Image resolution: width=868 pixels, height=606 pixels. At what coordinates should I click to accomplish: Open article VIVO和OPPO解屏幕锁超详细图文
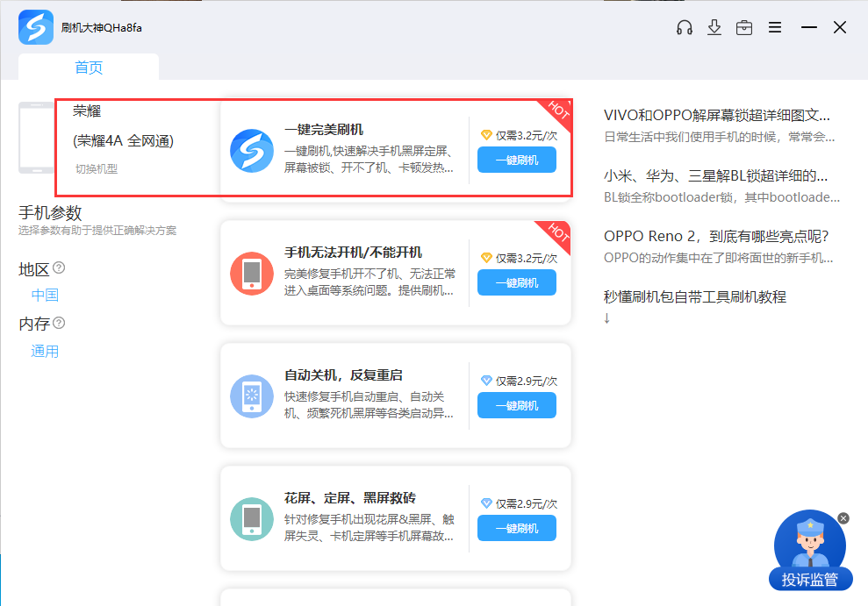click(x=717, y=115)
